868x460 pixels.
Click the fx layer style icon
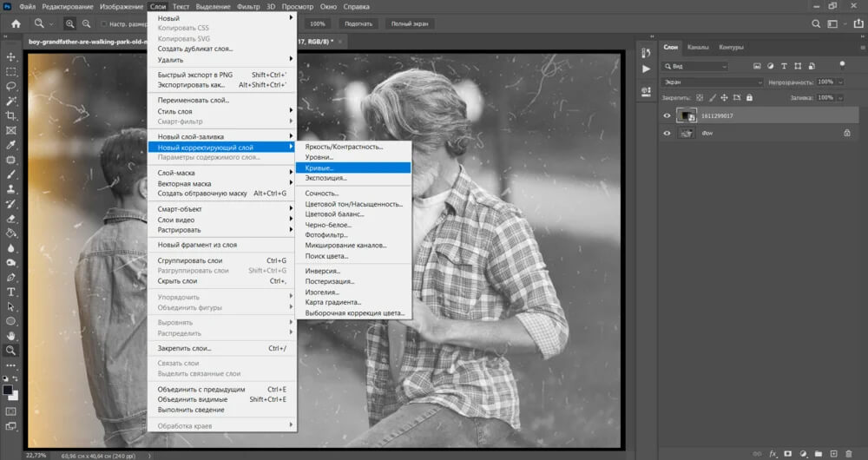pyautogui.click(x=772, y=453)
